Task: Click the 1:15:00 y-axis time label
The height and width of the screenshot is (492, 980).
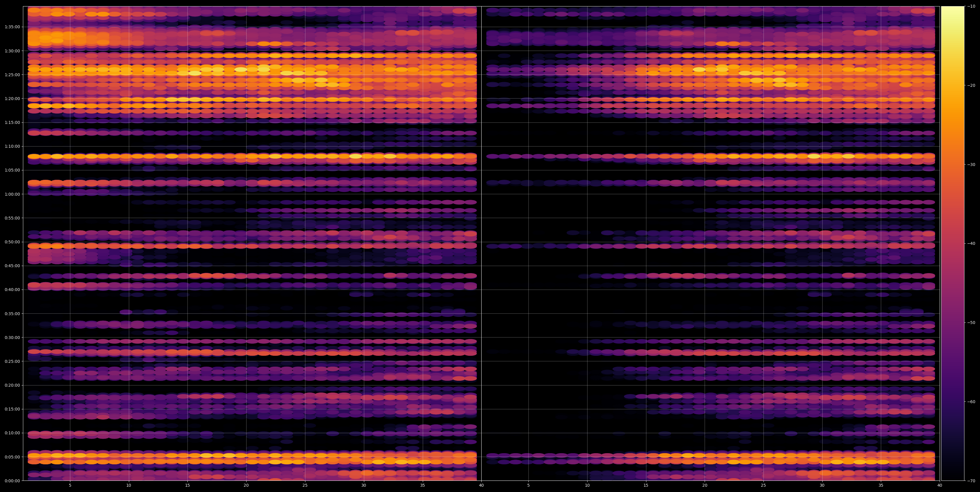Action: pyautogui.click(x=12, y=122)
